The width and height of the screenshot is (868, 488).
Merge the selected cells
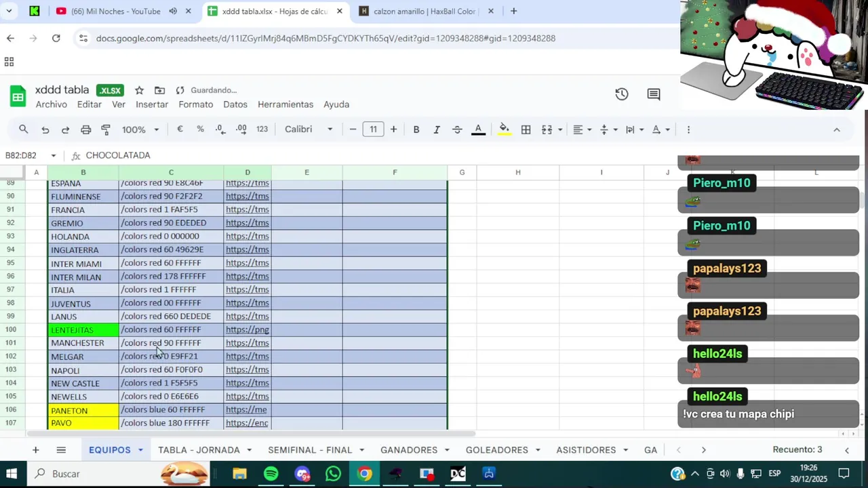[x=547, y=129]
